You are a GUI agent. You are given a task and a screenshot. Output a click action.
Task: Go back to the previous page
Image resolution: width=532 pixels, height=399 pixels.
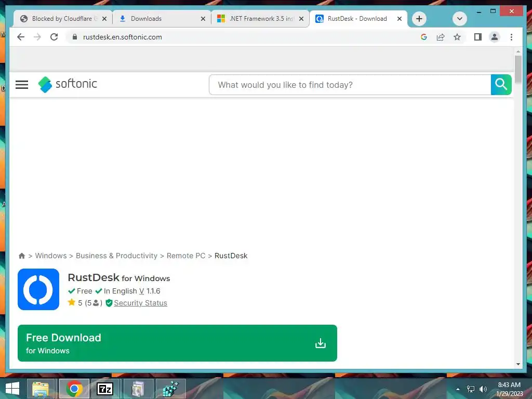click(21, 37)
